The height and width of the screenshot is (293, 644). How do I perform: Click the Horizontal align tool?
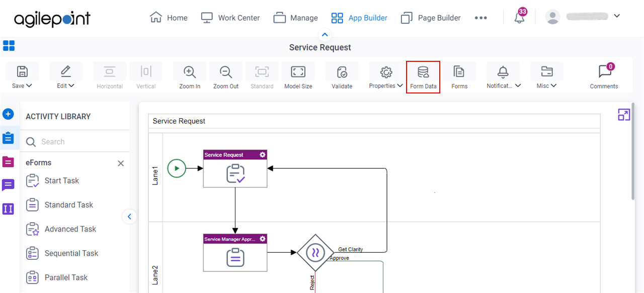click(x=110, y=76)
